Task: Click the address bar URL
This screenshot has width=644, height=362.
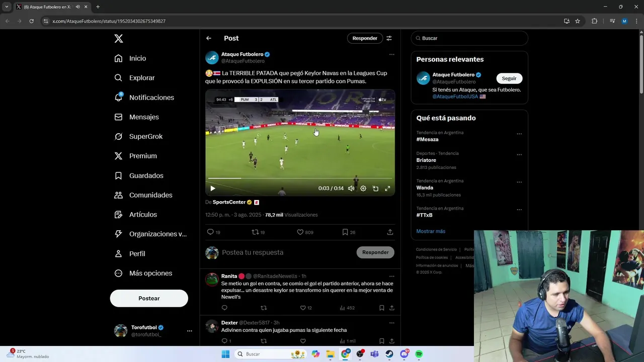Action: tap(109, 21)
